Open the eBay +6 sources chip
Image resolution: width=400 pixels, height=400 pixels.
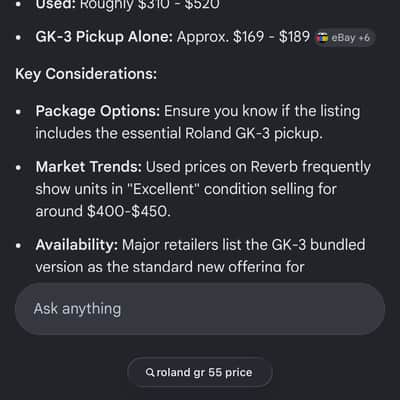coord(344,38)
